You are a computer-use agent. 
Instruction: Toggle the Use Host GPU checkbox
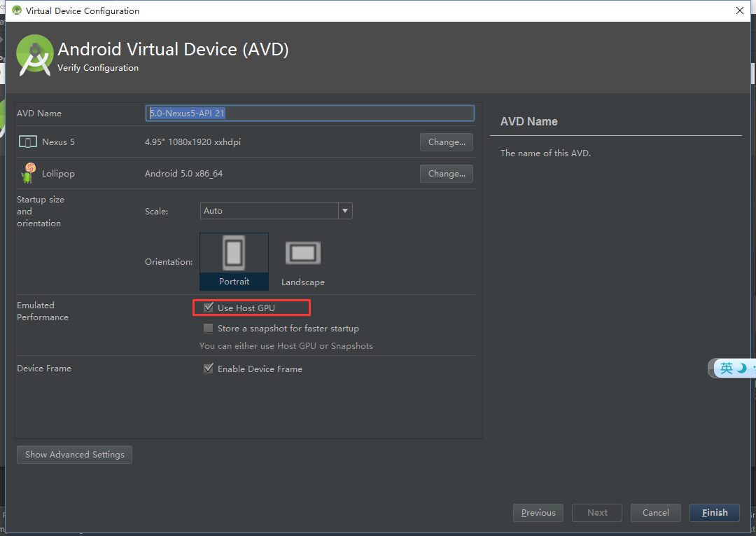(x=209, y=308)
